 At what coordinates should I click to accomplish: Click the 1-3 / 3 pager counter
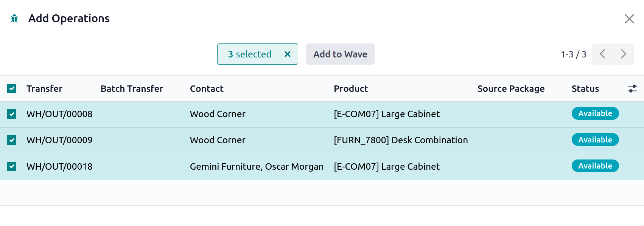point(573,54)
